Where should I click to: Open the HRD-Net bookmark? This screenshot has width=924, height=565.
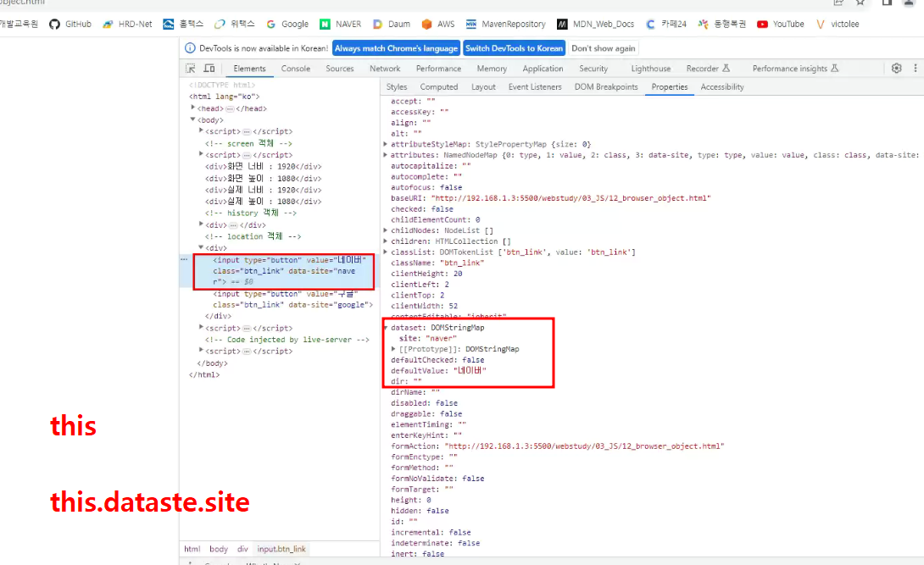tap(127, 24)
